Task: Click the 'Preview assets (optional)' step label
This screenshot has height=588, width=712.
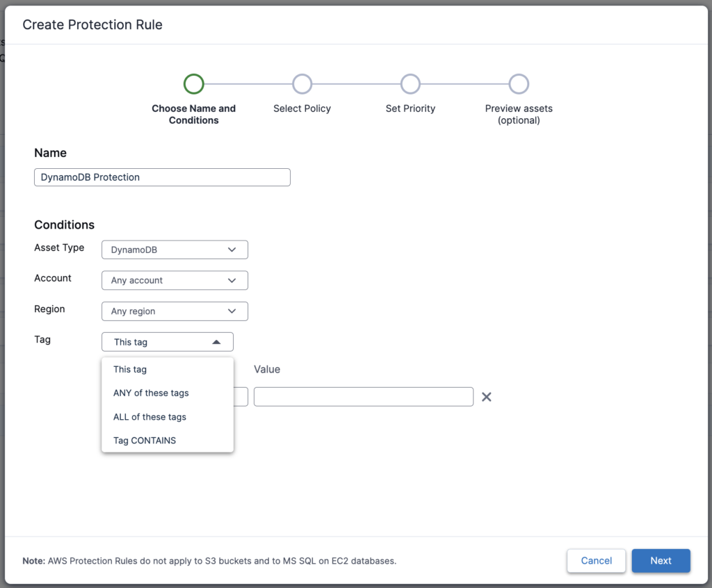Action: 519,115
